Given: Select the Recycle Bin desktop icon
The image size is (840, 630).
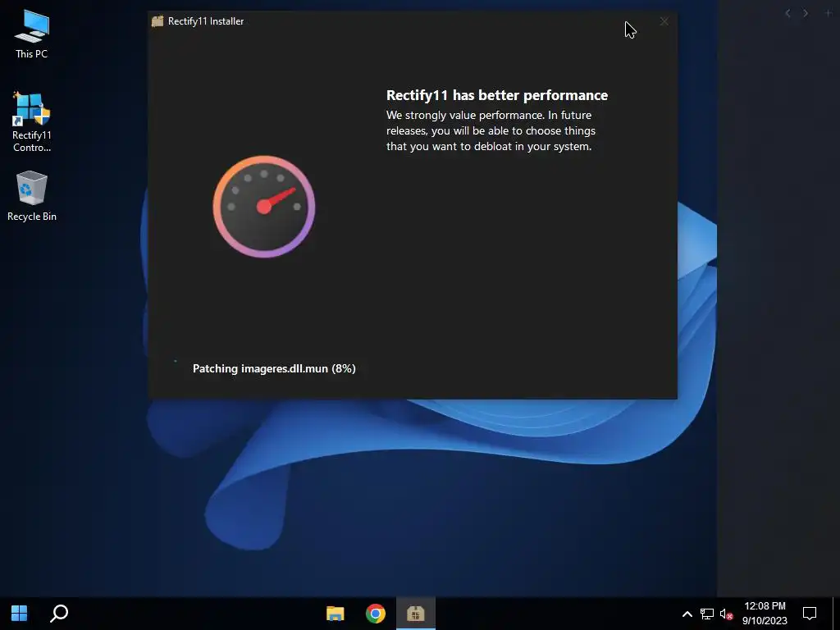Looking at the screenshot, I should coord(32,196).
